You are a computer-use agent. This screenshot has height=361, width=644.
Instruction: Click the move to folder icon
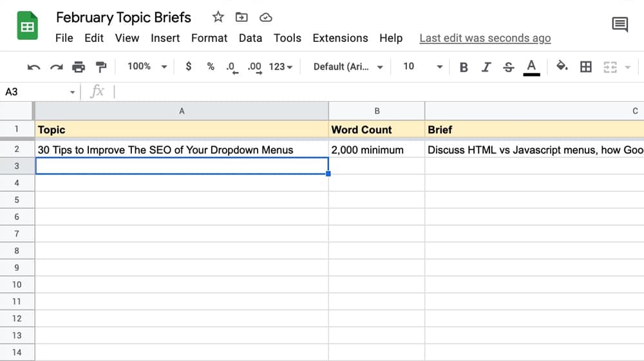point(241,17)
